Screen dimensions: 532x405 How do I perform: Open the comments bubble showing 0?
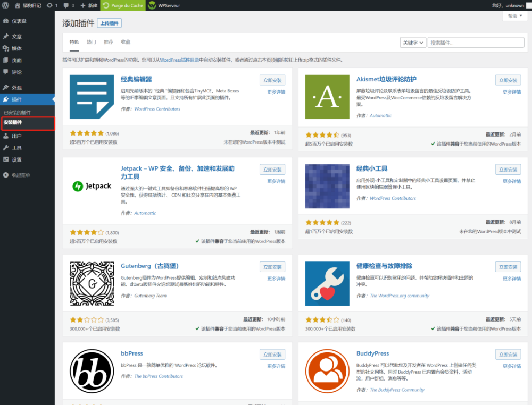click(69, 5)
